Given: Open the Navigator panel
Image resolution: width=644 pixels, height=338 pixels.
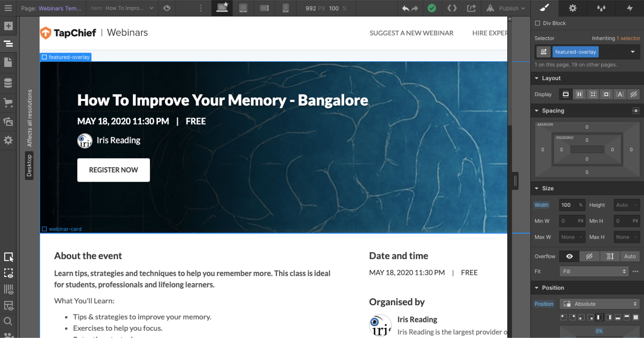Looking at the screenshot, I should pyautogui.click(x=8, y=44).
